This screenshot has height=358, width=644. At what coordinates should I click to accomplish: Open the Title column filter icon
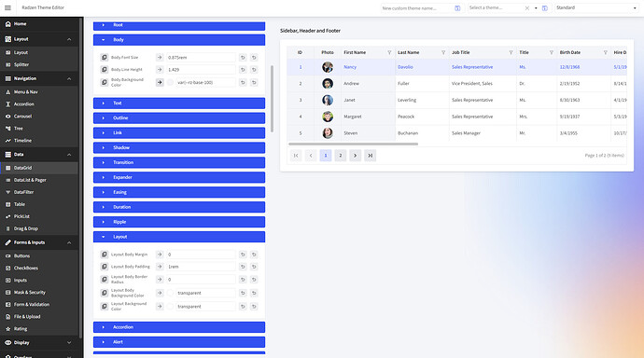[552, 52]
